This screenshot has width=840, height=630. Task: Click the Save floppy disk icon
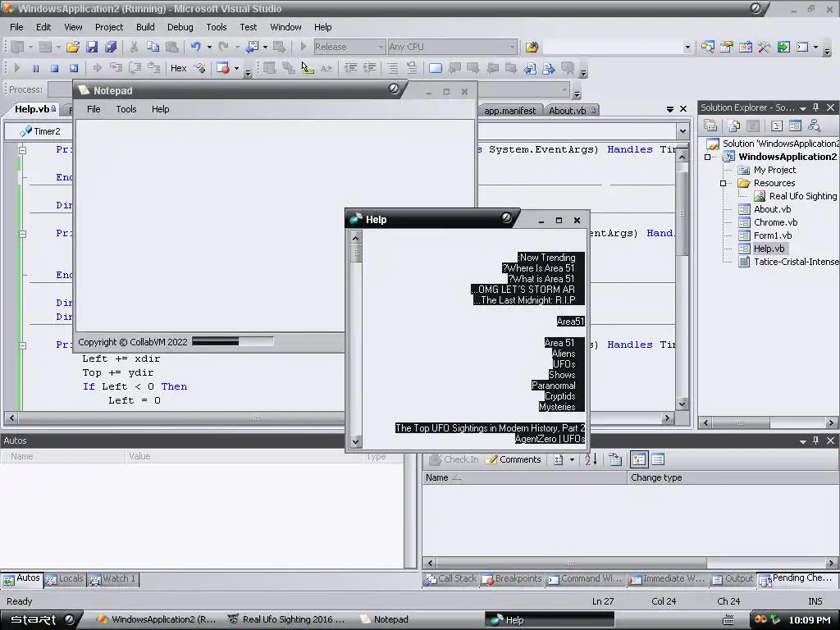tap(92, 47)
